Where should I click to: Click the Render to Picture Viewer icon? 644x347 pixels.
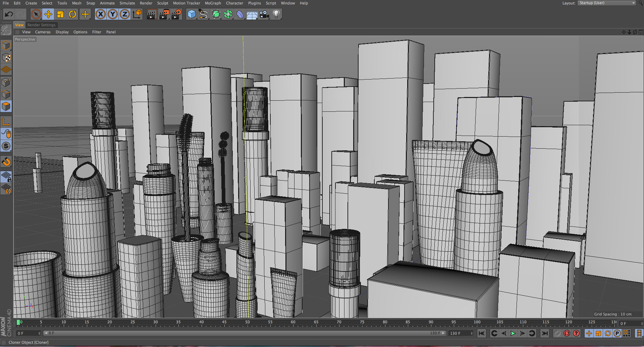[164, 14]
